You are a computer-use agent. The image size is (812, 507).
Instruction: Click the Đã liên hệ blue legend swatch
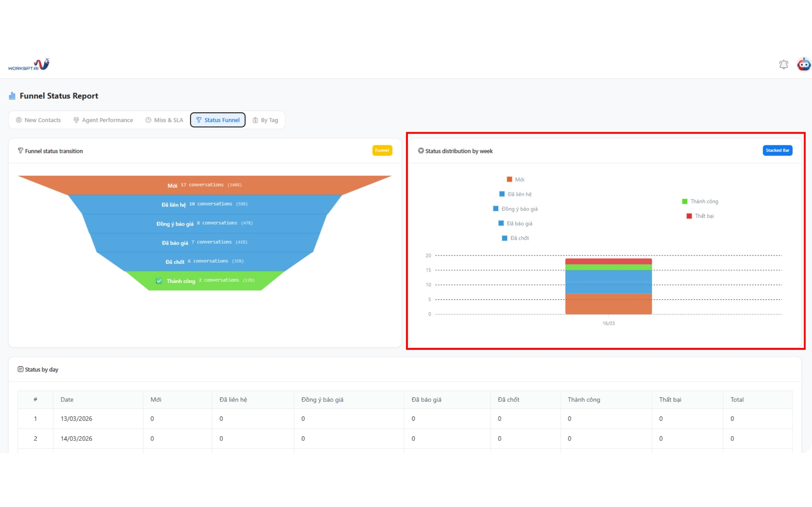point(502,194)
